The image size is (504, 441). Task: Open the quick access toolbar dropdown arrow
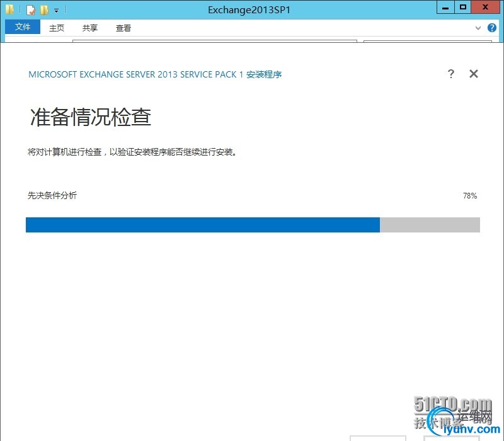(x=56, y=11)
